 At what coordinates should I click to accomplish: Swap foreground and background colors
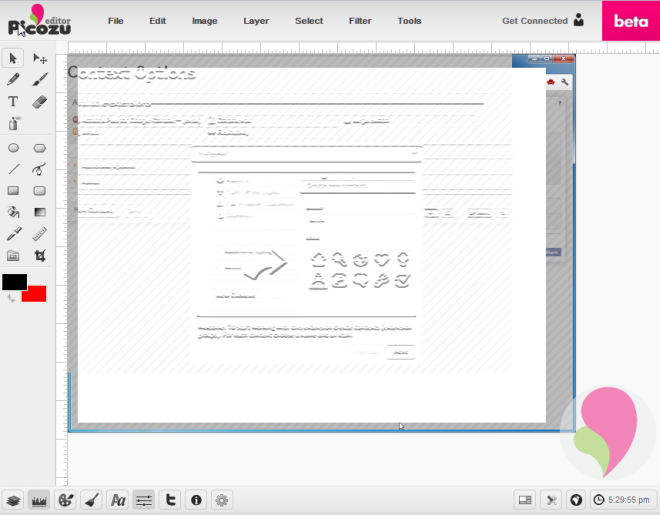[x=11, y=298]
